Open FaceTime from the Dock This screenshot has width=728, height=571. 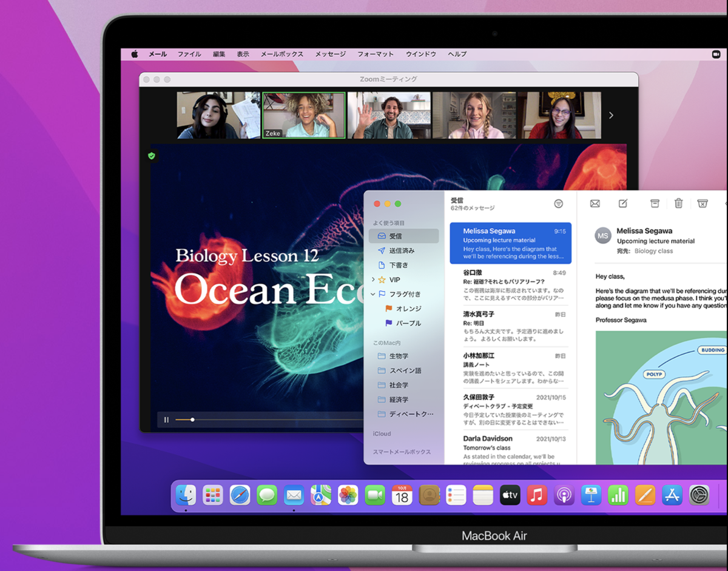point(376,495)
